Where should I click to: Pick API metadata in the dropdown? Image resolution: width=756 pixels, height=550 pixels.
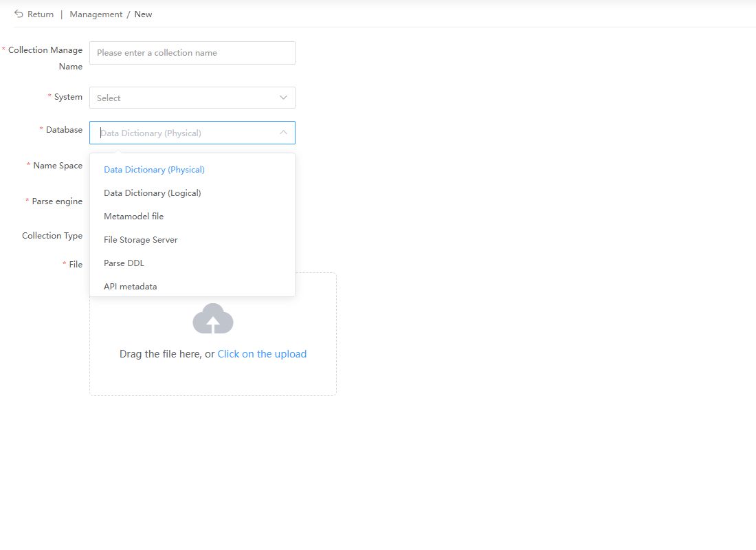[x=192, y=287]
